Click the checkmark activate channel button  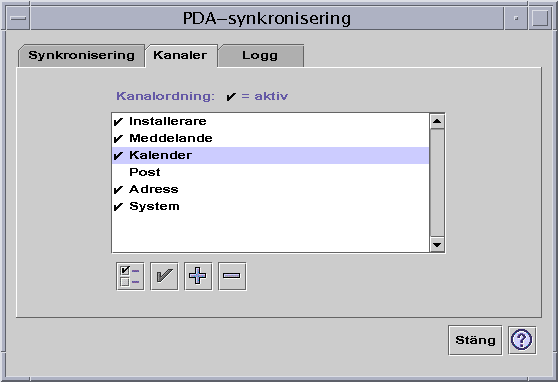[x=164, y=276]
